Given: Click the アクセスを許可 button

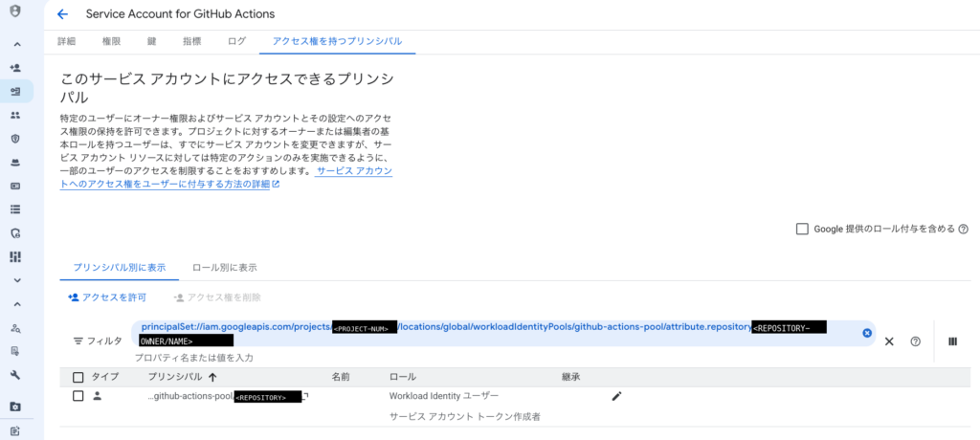Looking at the screenshot, I should [x=107, y=297].
